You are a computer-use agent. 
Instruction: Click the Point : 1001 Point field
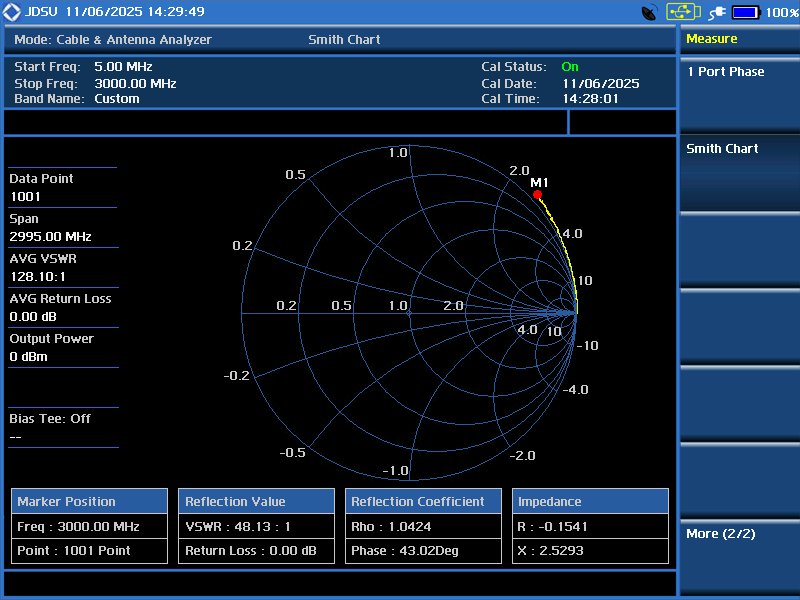pyautogui.click(x=89, y=551)
